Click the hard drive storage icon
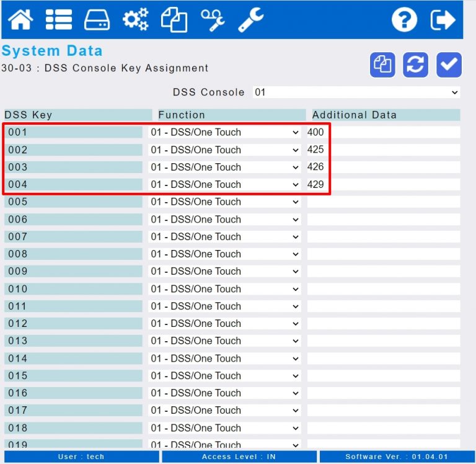The image size is (476, 464). tap(97, 20)
